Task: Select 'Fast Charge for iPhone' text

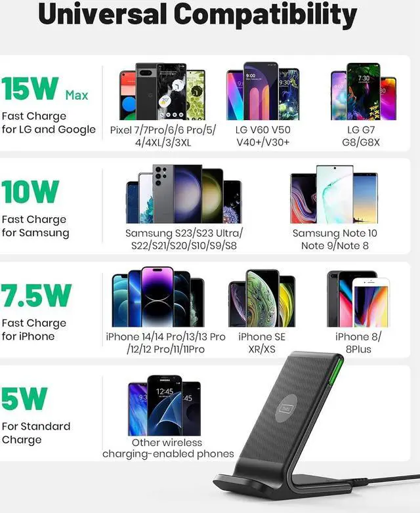Action: click(x=34, y=329)
